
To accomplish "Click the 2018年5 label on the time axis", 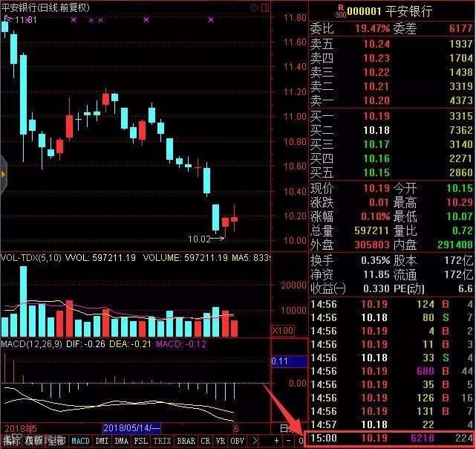I will (x=20, y=428).
